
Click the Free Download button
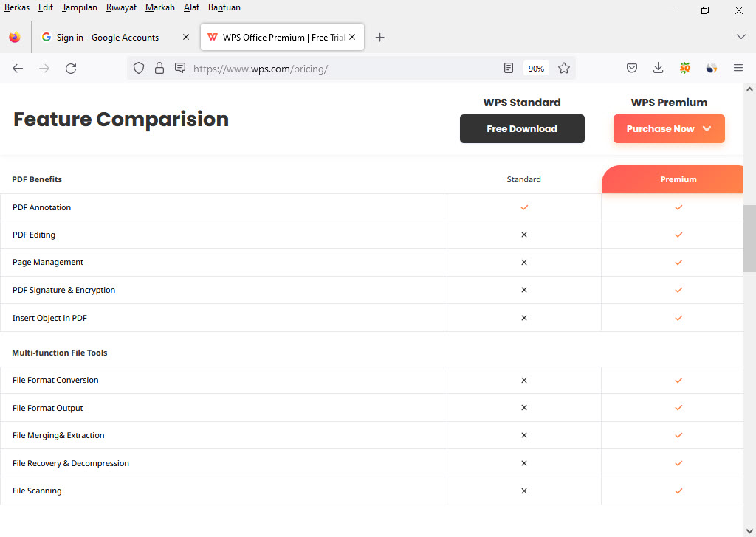[x=522, y=128]
